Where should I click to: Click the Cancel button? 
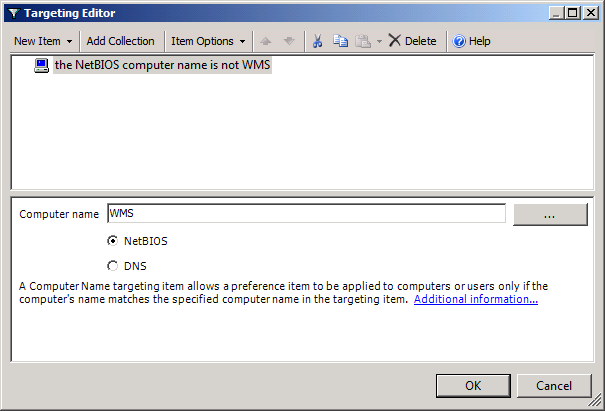point(553,386)
